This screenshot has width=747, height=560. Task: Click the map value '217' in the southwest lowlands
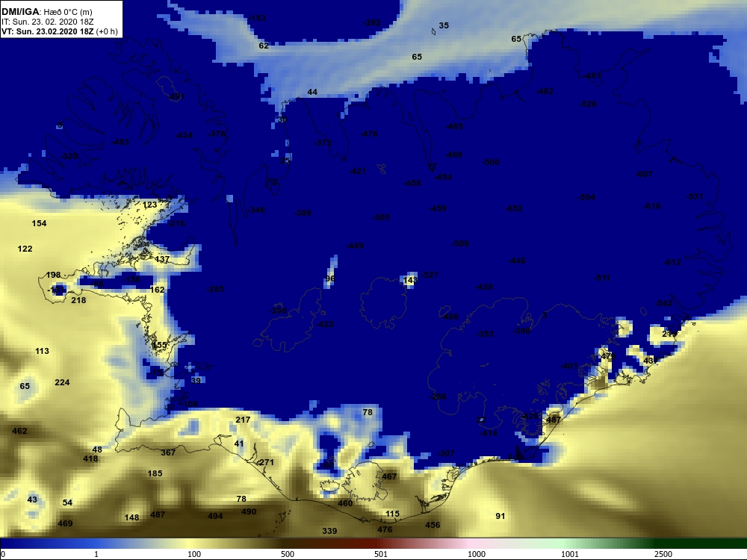tap(243, 420)
